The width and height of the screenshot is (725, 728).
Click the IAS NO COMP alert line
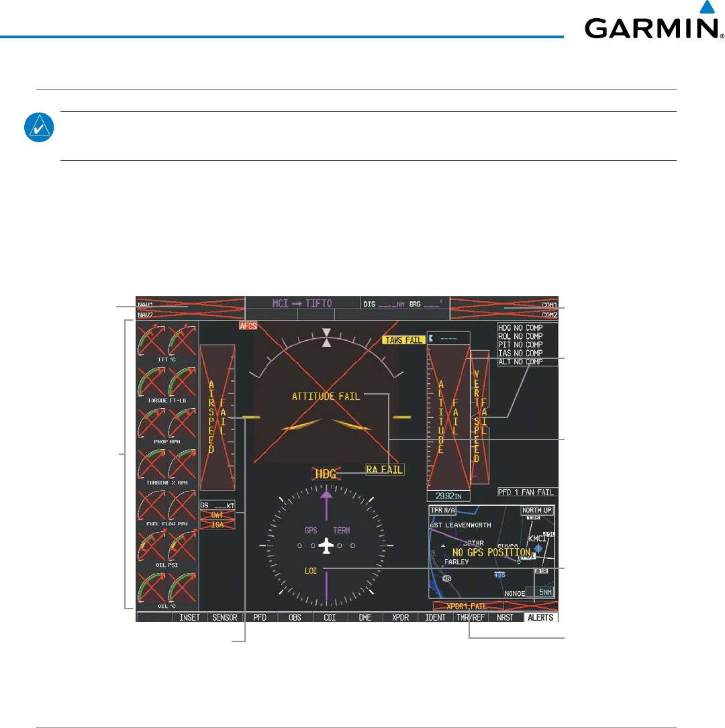tap(520, 354)
